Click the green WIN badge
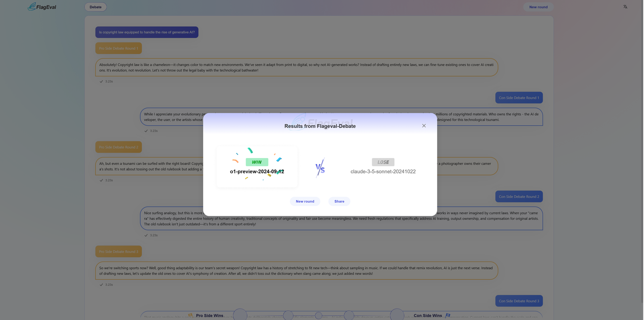The height and width of the screenshot is (320, 644). point(257,162)
